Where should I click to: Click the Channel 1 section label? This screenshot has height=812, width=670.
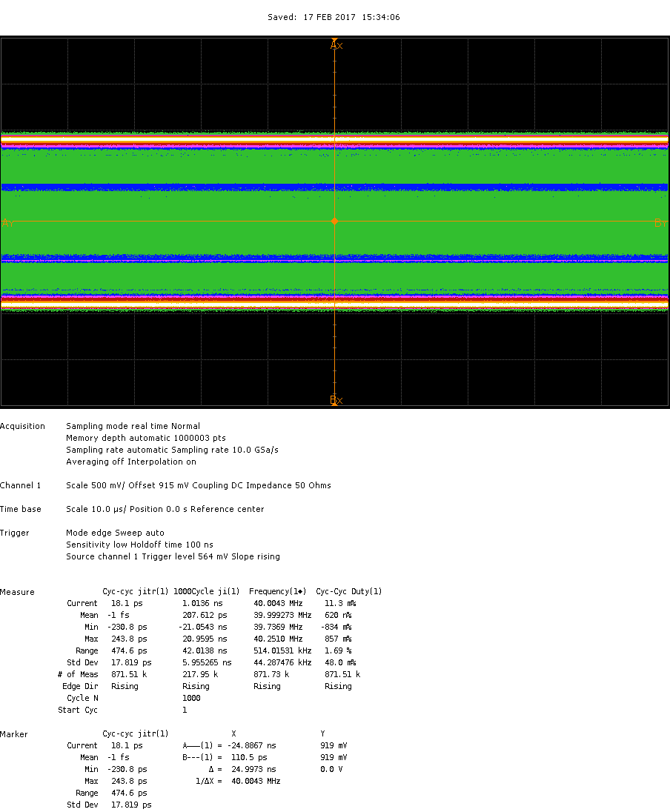[19, 485]
